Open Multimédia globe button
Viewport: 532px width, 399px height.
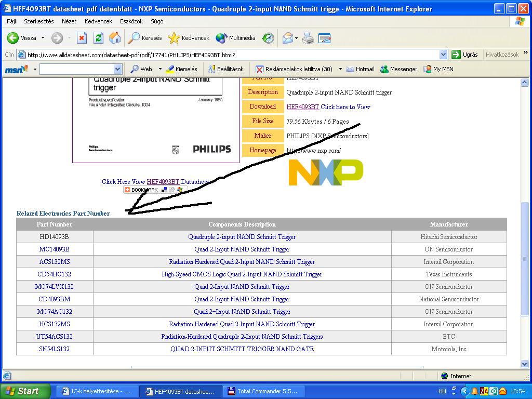coord(235,38)
